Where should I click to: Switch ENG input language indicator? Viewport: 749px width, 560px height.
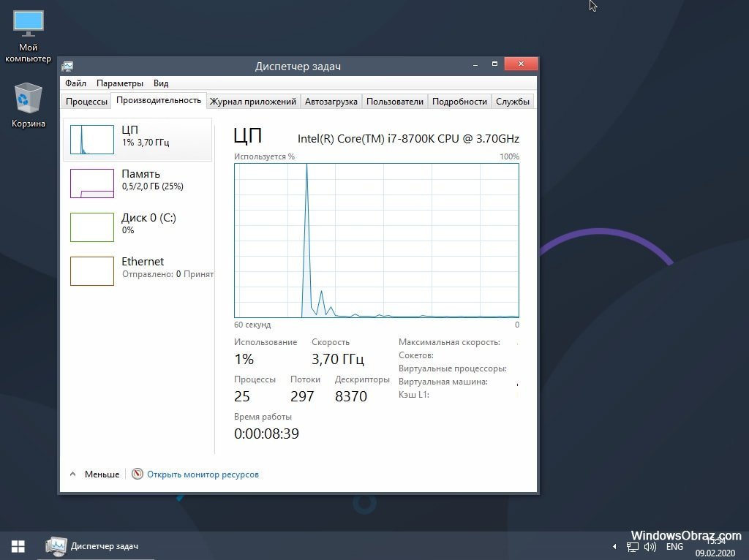click(x=674, y=547)
